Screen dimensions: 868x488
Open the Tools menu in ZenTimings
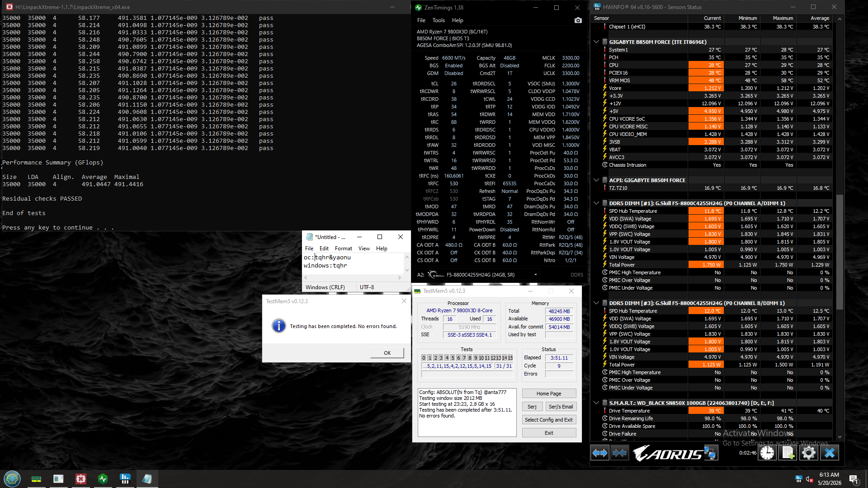[439, 20]
